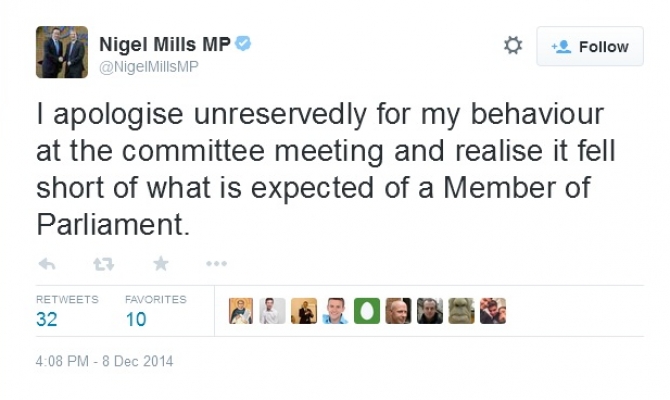Follow Nigel Mills MP
Viewport: 670px width, 400px height.
(x=590, y=47)
